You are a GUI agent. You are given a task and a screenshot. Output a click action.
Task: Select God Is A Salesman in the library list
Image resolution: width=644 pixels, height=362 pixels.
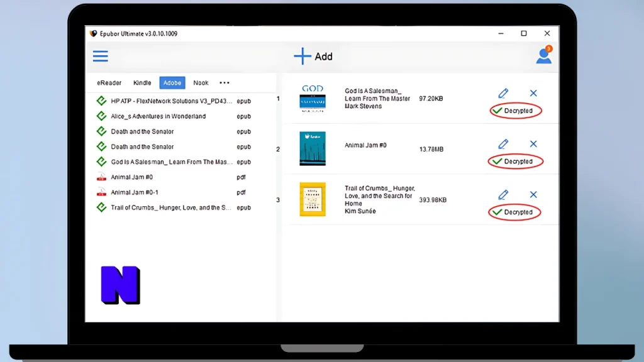coord(174,162)
